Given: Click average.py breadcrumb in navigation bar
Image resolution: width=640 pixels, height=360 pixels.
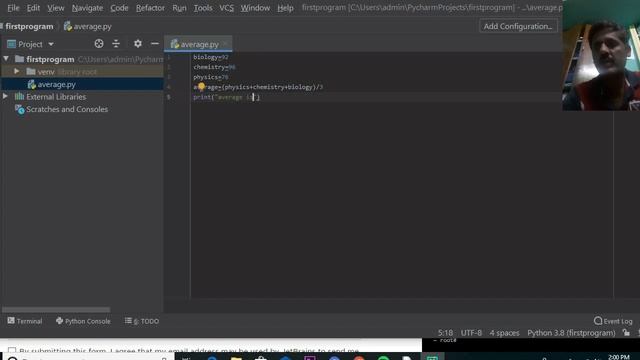Looking at the screenshot, I should tap(88, 27).
